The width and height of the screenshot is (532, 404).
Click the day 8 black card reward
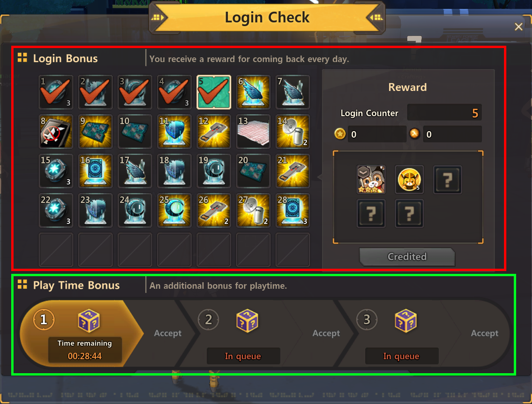pos(56,132)
